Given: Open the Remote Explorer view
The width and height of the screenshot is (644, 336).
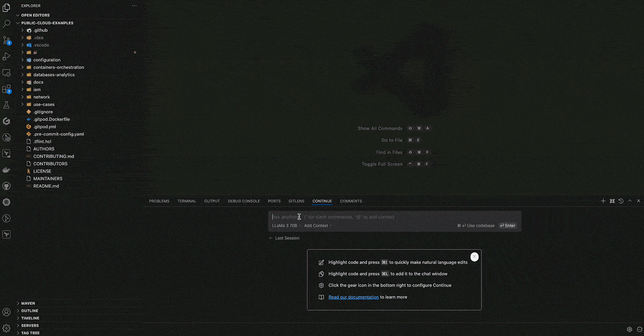Looking at the screenshot, I should coord(6,73).
